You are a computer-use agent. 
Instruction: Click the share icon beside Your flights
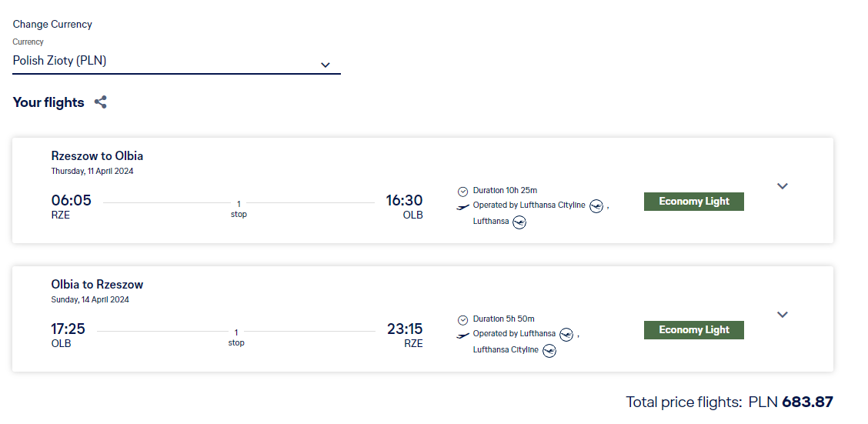point(100,102)
